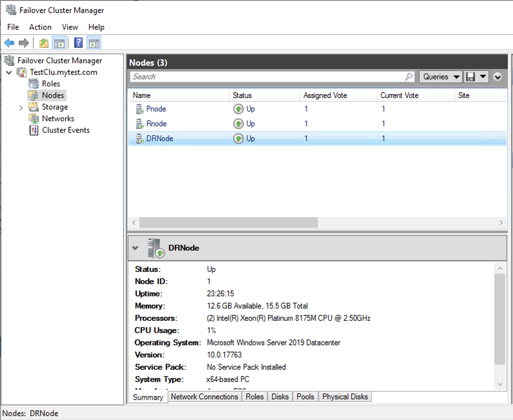Click the round expand chevron beside save
The height and width of the screenshot is (420, 513).
[x=498, y=77]
